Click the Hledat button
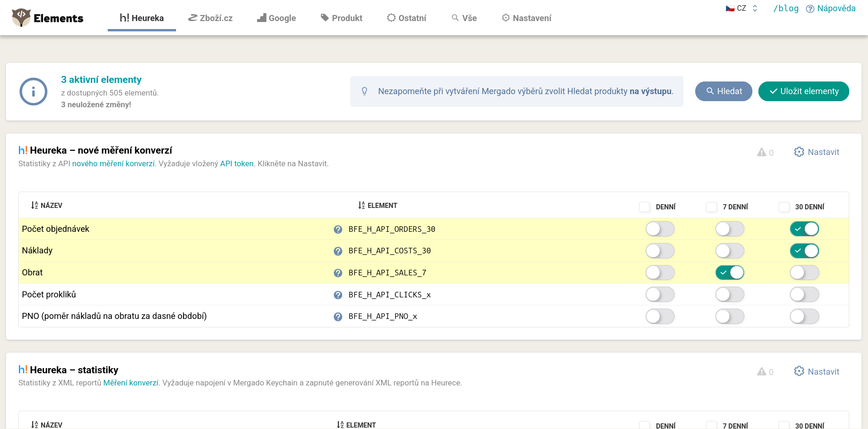This screenshot has height=429, width=868. point(724,91)
